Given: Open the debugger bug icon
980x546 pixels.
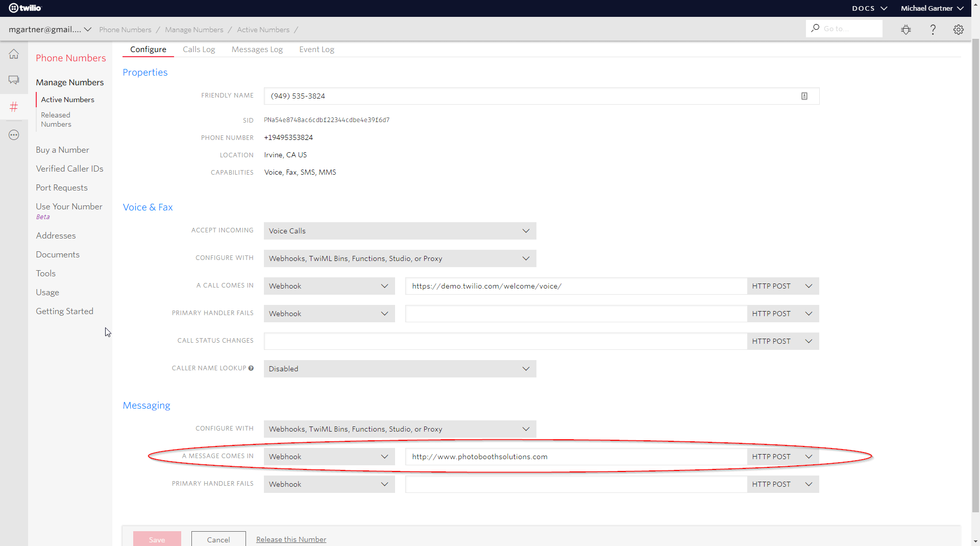Looking at the screenshot, I should point(906,30).
